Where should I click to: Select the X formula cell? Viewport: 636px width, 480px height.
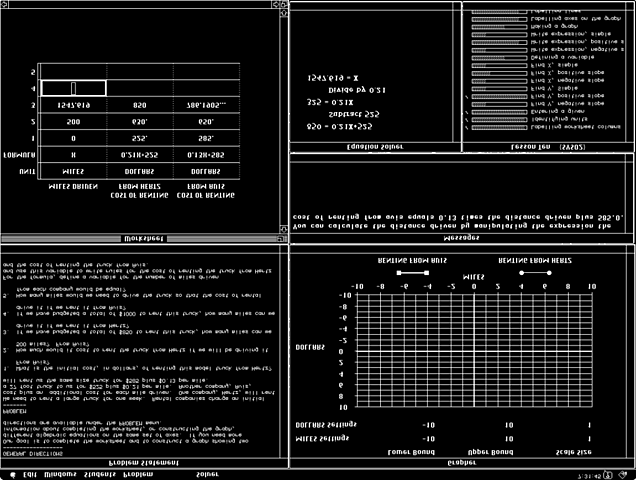tap(73, 155)
